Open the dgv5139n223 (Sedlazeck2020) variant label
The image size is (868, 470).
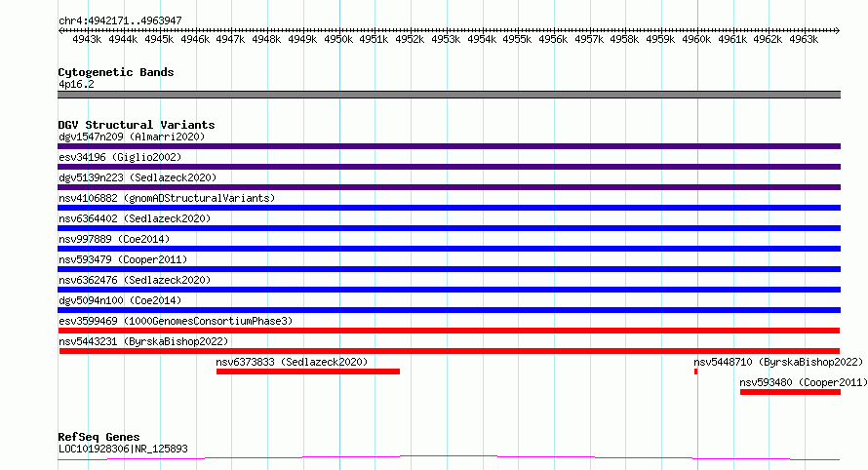(138, 177)
